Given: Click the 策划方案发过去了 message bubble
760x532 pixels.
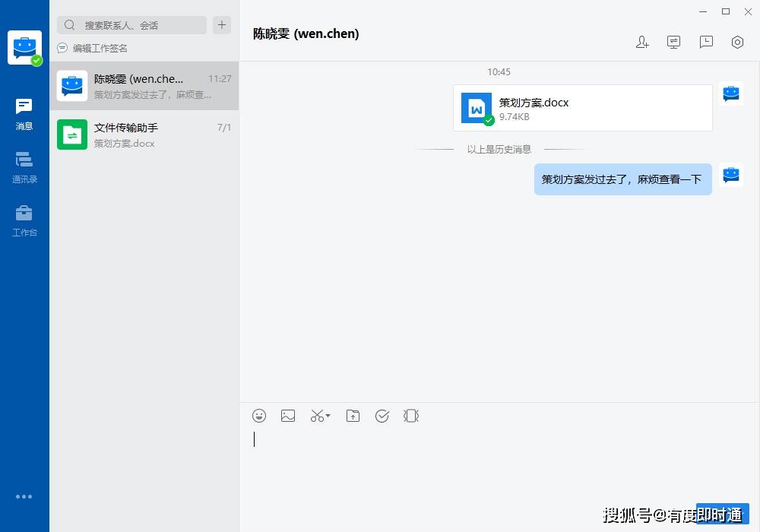Looking at the screenshot, I should [x=623, y=179].
